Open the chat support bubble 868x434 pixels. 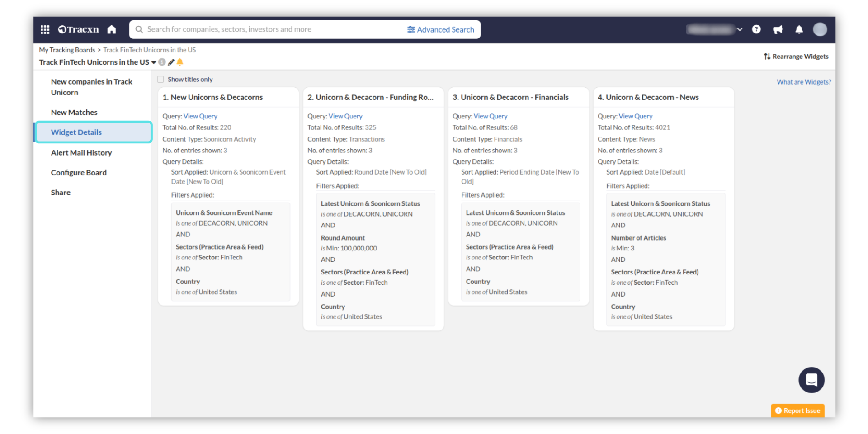(811, 380)
